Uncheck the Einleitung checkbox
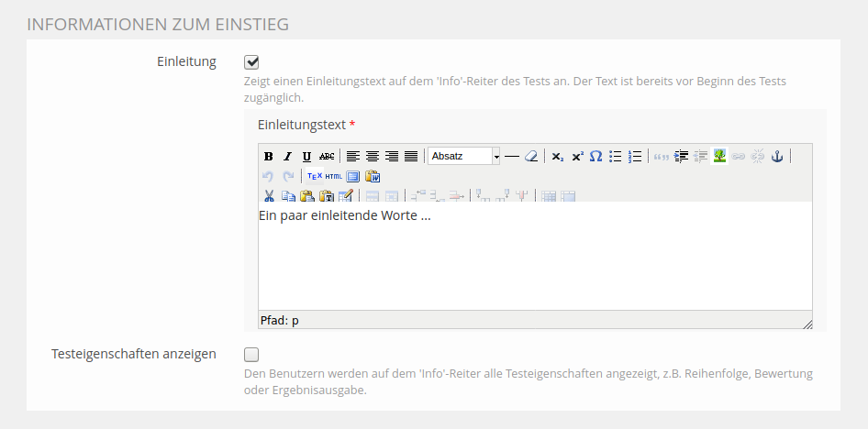868x429 pixels. pyautogui.click(x=251, y=62)
